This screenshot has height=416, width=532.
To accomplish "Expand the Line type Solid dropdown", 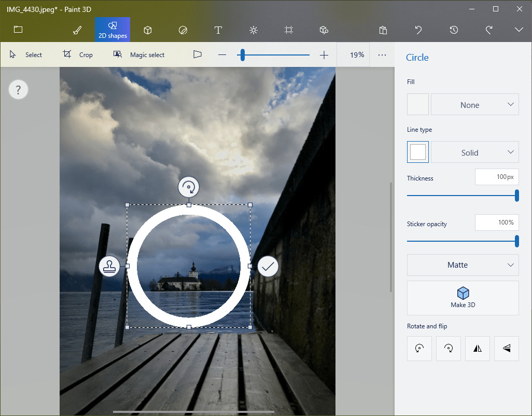I will point(474,152).
